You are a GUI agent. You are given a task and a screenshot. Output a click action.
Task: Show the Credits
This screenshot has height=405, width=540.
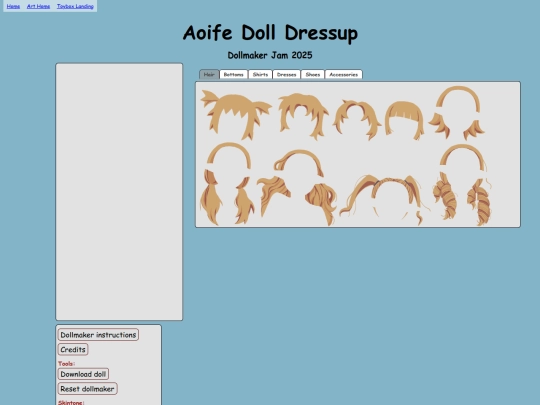[73, 350]
